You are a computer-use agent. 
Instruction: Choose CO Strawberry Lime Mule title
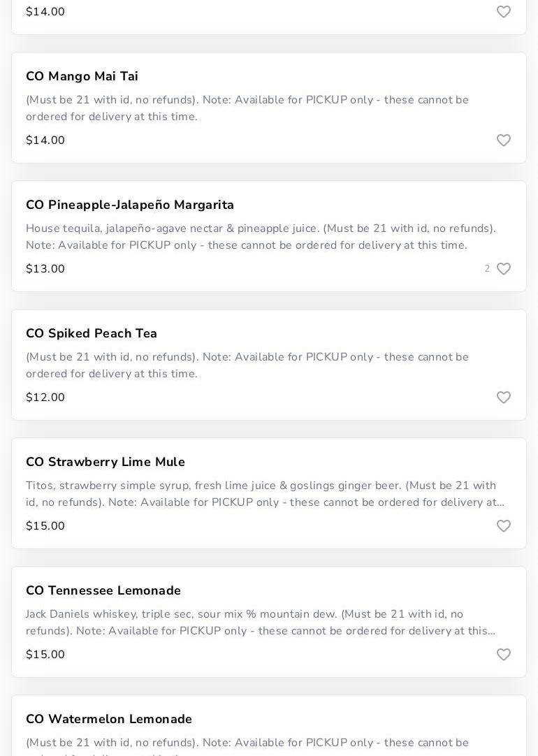pyautogui.click(x=106, y=462)
